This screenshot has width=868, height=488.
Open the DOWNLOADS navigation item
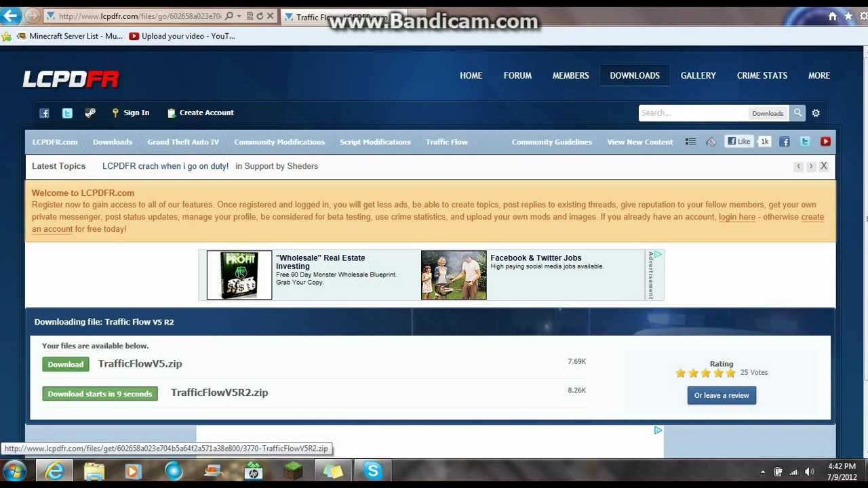[635, 75]
